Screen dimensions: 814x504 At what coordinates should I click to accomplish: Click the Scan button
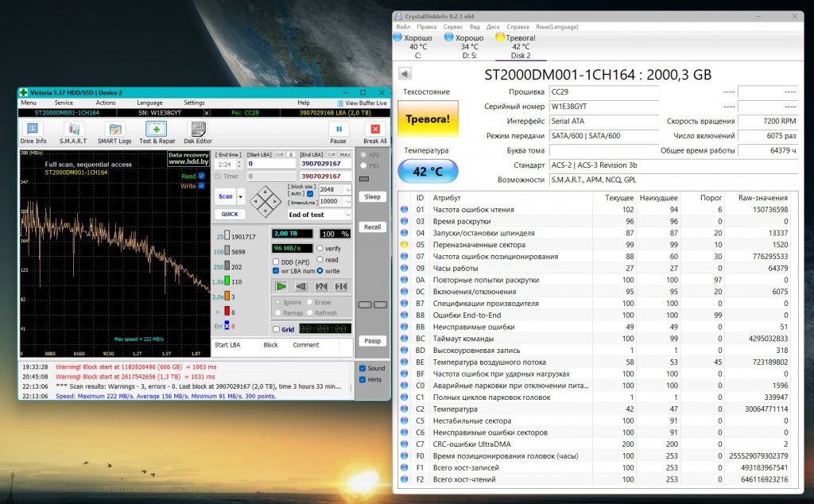coord(226,196)
